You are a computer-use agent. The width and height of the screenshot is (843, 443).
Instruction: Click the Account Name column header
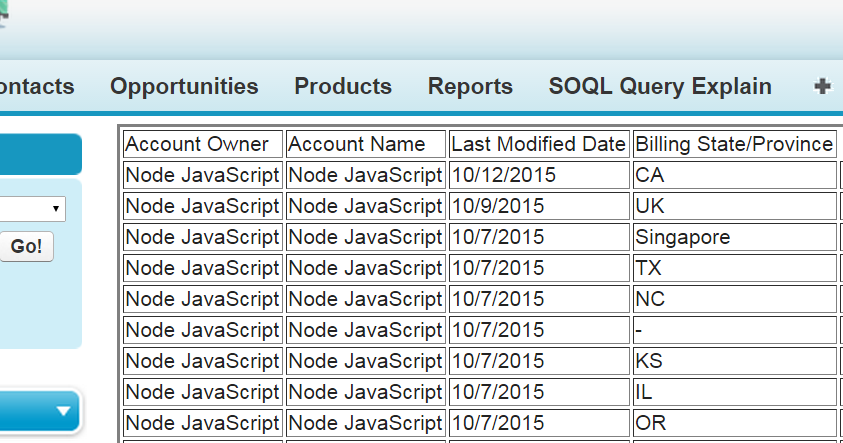click(x=366, y=144)
